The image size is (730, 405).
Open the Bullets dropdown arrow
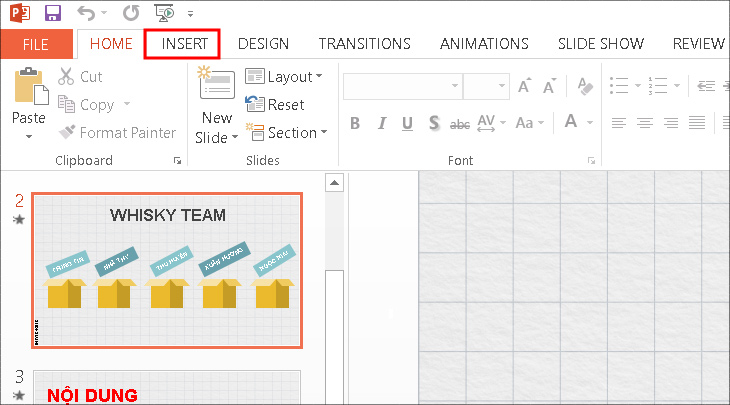638,86
